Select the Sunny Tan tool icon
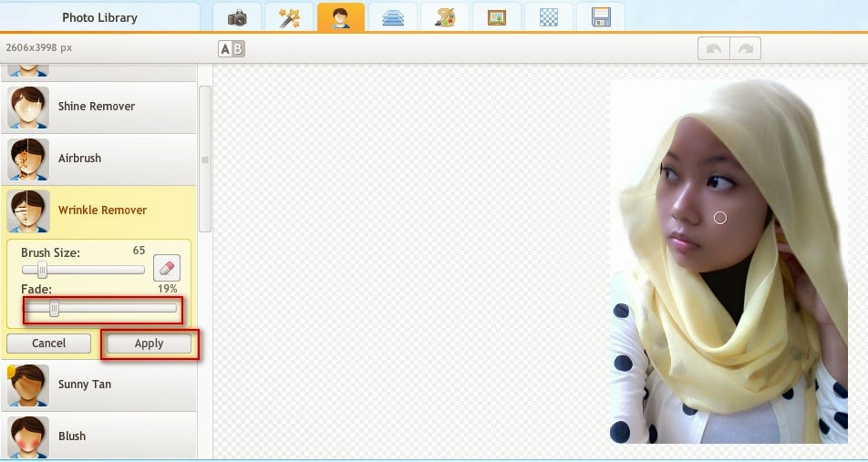 click(28, 385)
